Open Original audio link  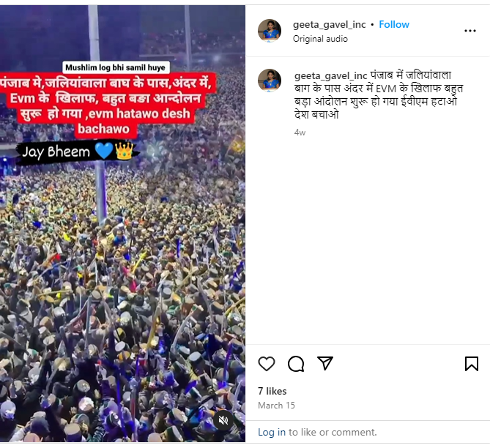click(320, 39)
